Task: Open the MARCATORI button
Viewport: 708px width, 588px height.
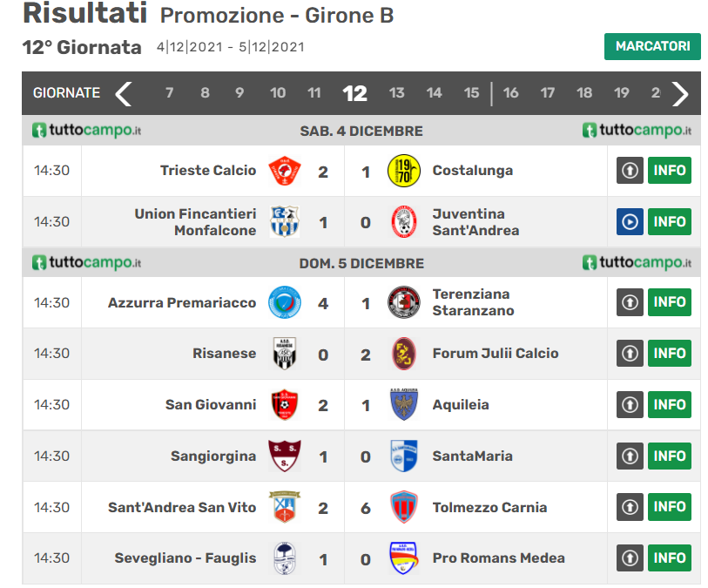Action: [652, 46]
